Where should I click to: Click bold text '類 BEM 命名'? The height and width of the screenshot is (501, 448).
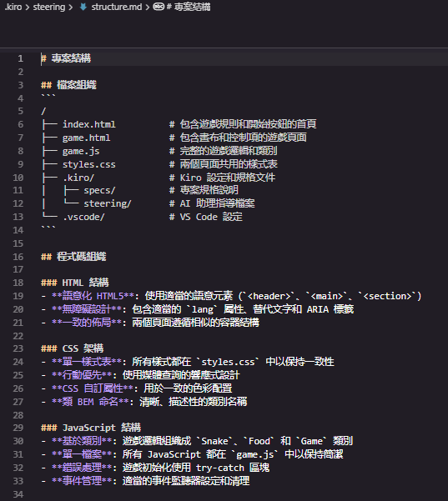pyautogui.click(x=90, y=402)
